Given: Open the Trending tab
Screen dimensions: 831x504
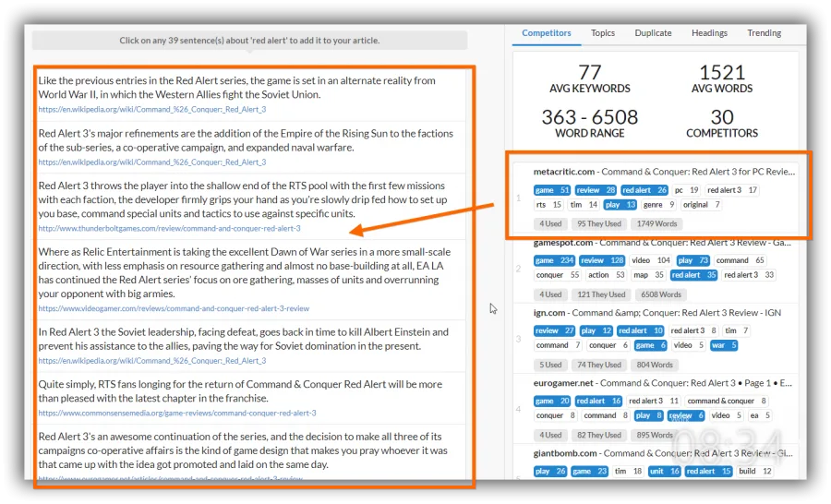Looking at the screenshot, I should [x=764, y=33].
